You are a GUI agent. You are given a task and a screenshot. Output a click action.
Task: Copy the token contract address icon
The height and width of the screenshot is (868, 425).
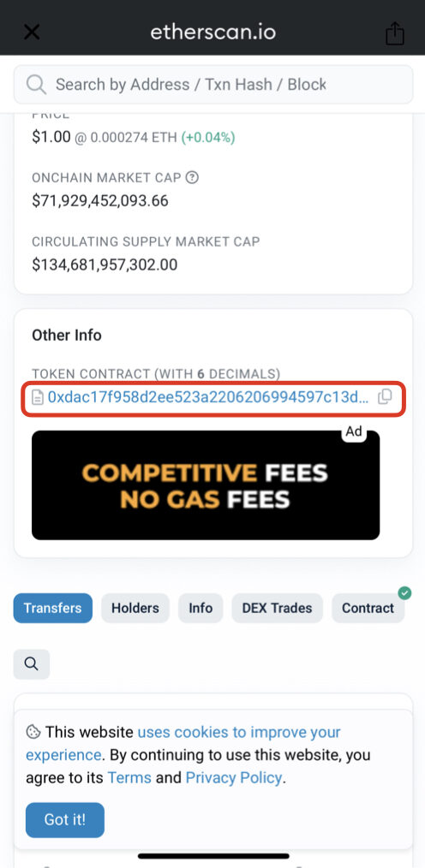tap(385, 397)
